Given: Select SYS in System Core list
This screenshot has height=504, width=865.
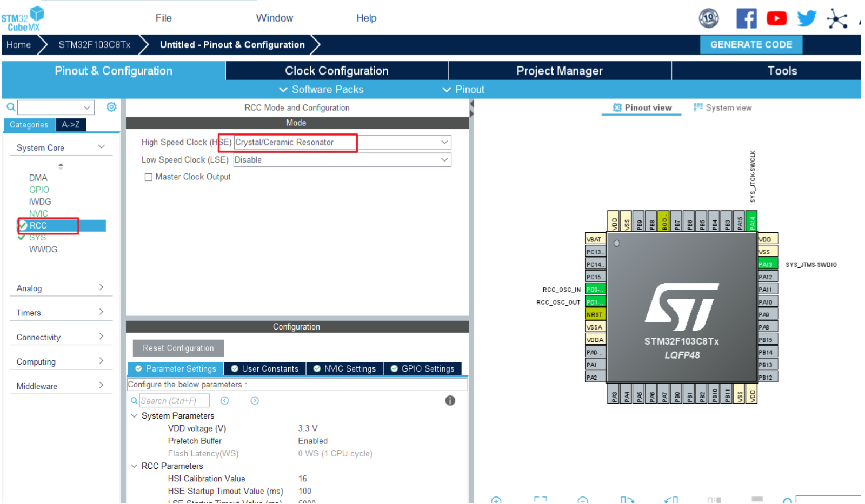Looking at the screenshot, I should (37, 237).
